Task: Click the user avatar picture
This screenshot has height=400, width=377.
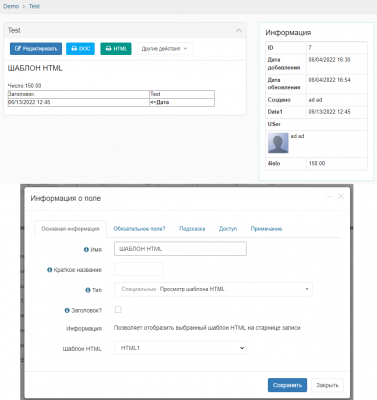Action: [x=278, y=143]
